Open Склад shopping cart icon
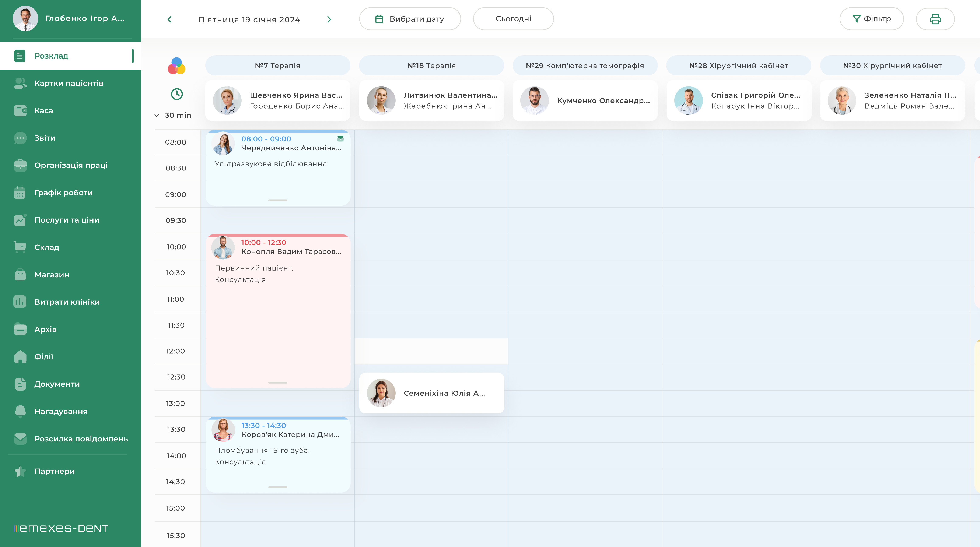Viewport: 980px width, 547px height. point(20,247)
